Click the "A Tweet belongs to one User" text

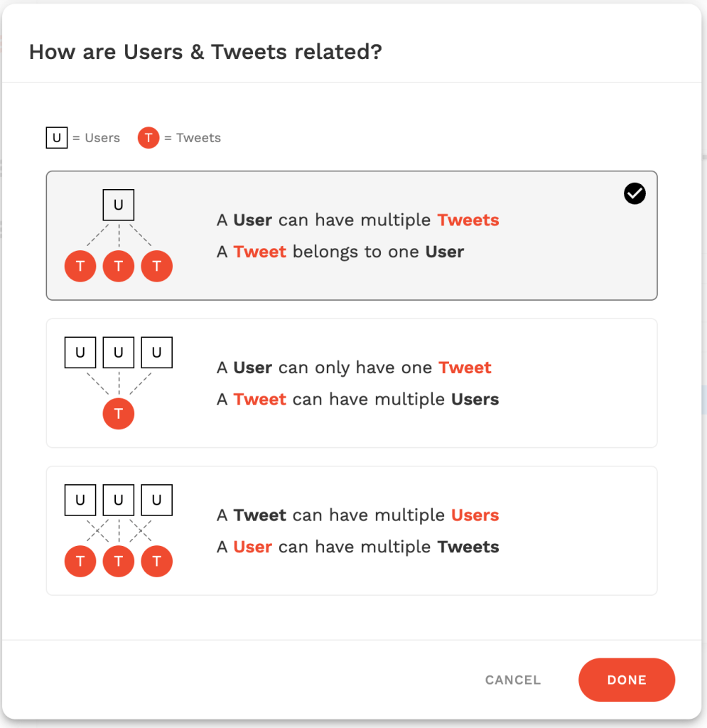(x=340, y=252)
